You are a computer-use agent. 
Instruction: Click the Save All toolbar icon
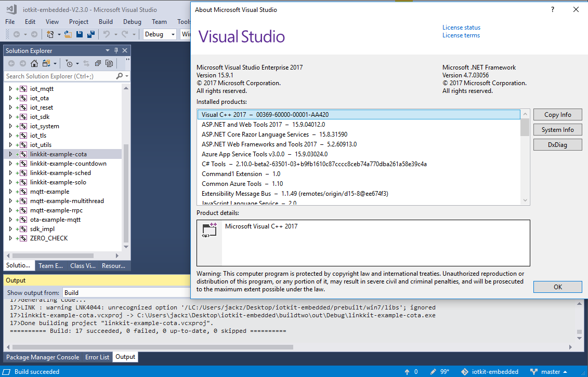click(x=91, y=34)
